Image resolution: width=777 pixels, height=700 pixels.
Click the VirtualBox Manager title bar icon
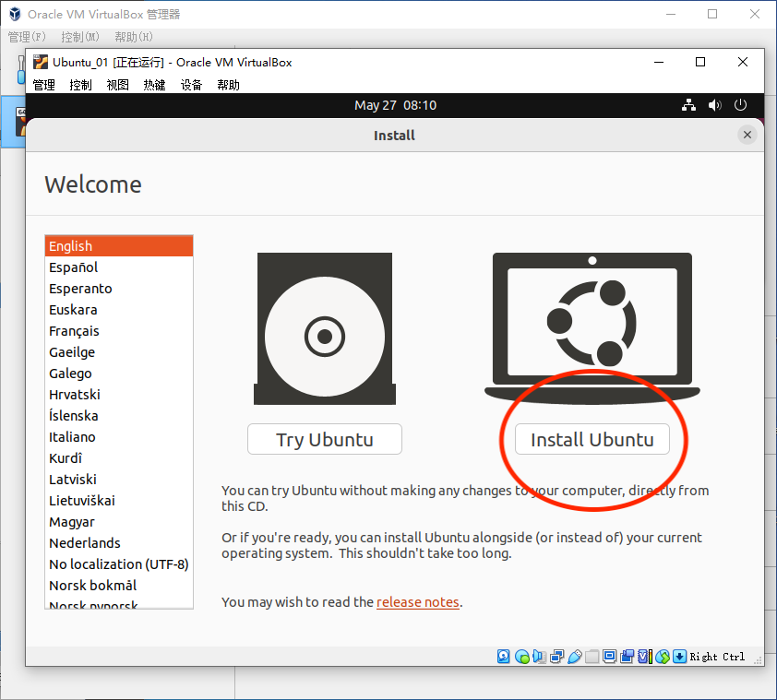point(15,14)
